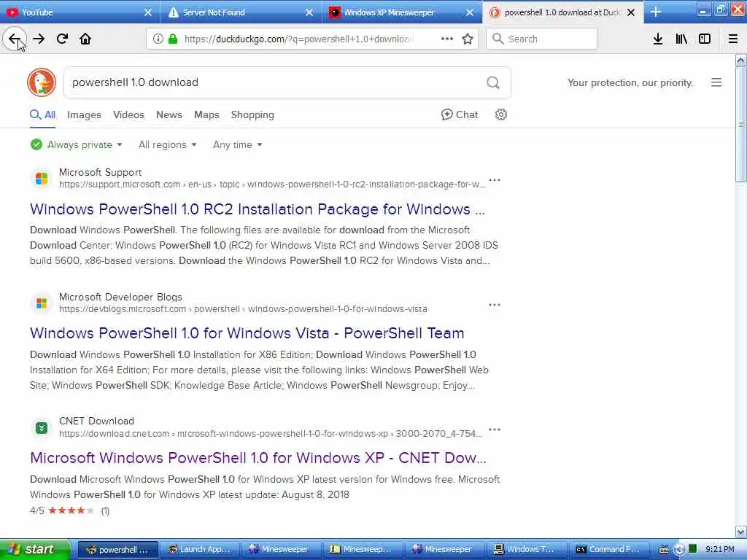Close the Server Not Found tab
Screen dimensions: 747x560
309,12
